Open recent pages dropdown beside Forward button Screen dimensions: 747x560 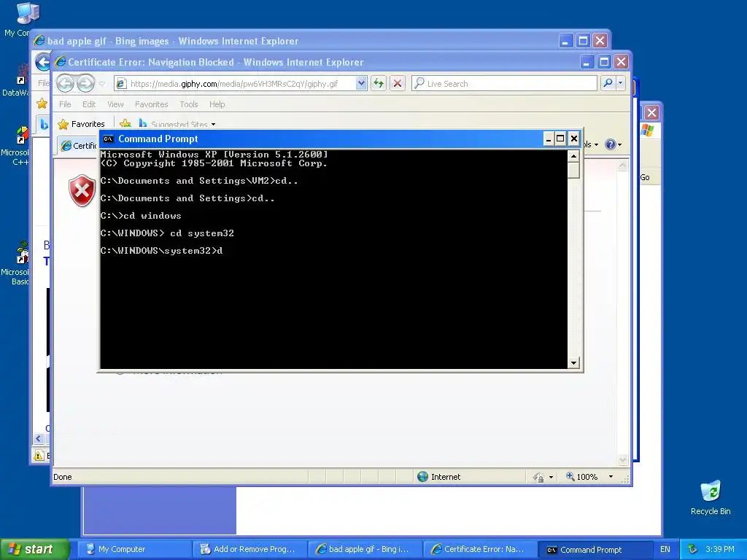[x=101, y=84]
